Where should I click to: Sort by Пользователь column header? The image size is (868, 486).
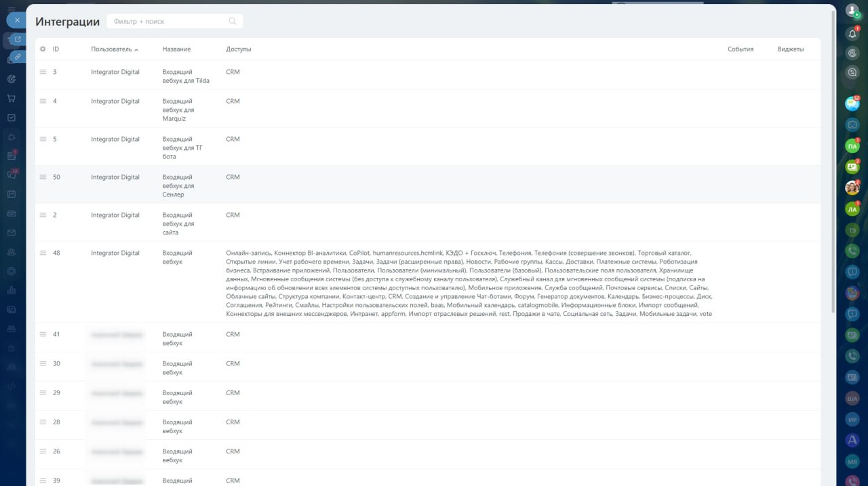(112, 49)
